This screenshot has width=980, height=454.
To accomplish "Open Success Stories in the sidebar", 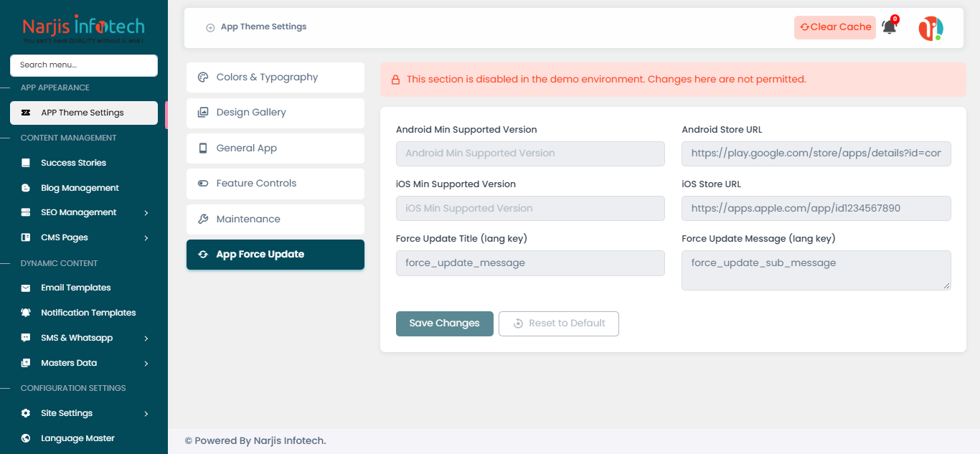I will [x=84, y=163].
